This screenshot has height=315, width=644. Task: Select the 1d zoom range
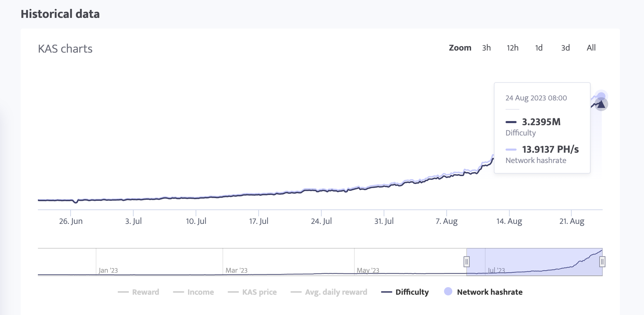click(x=539, y=48)
